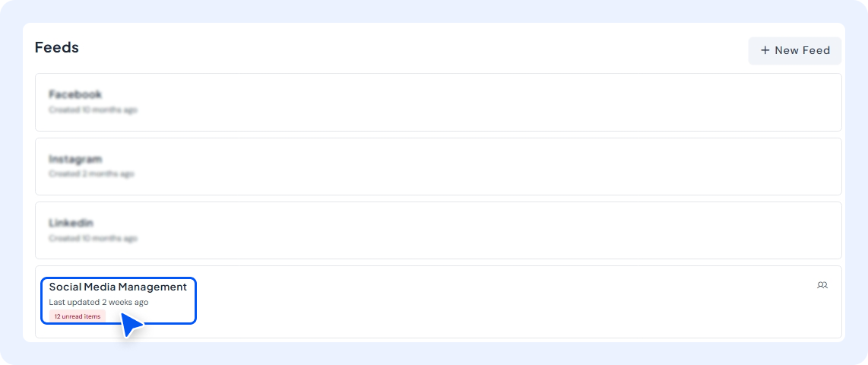868x365 pixels.
Task: Click the 12 unread items badge
Action: coord(78,316)
